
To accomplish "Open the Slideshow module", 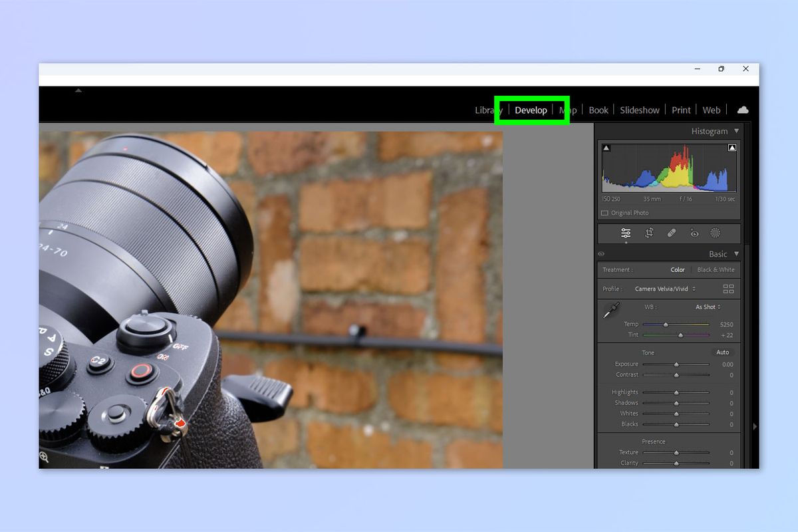I will click(639, 110).
